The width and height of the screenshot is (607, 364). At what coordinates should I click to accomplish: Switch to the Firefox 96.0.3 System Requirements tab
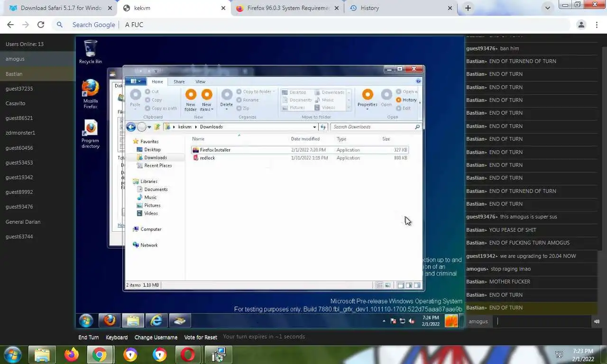288,8
